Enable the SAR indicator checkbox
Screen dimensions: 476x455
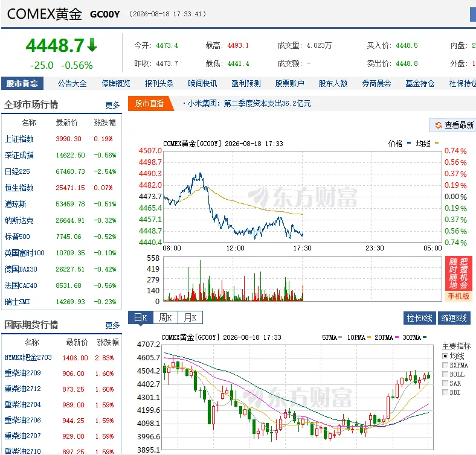point(445,383)
